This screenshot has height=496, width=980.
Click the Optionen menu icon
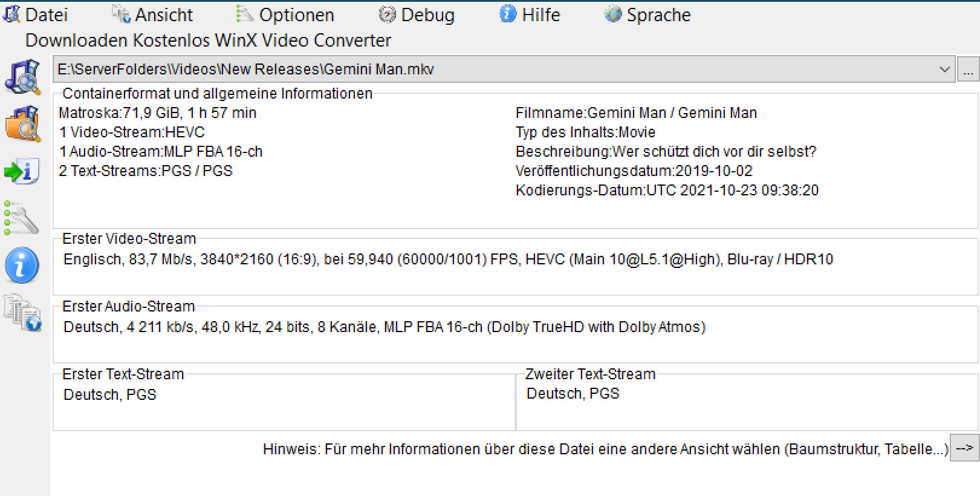pos(244,14)
